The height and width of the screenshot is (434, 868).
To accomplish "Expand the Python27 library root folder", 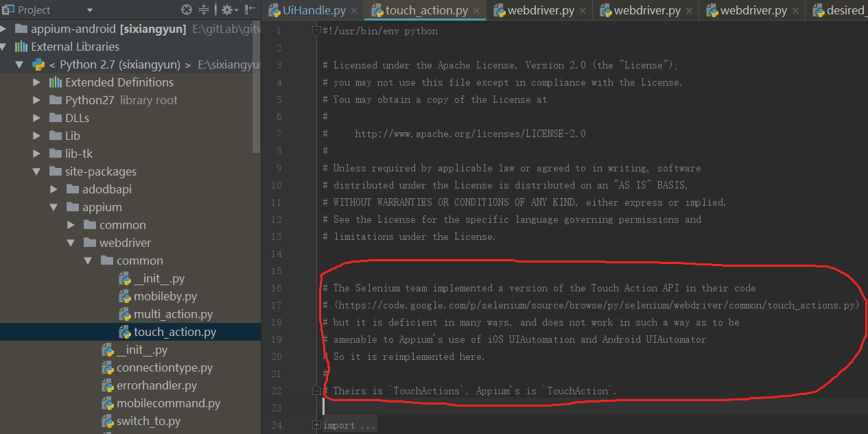I will pyautogui.click(x=37, y=100).
